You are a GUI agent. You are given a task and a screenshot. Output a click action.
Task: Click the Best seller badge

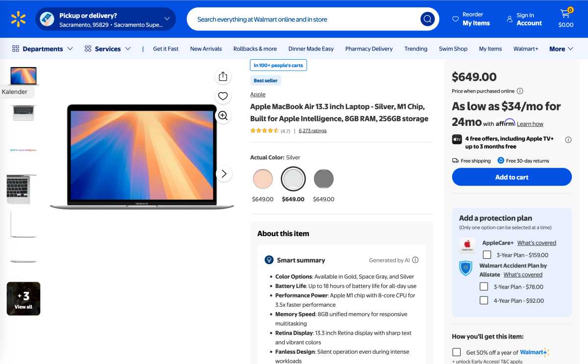266,80
